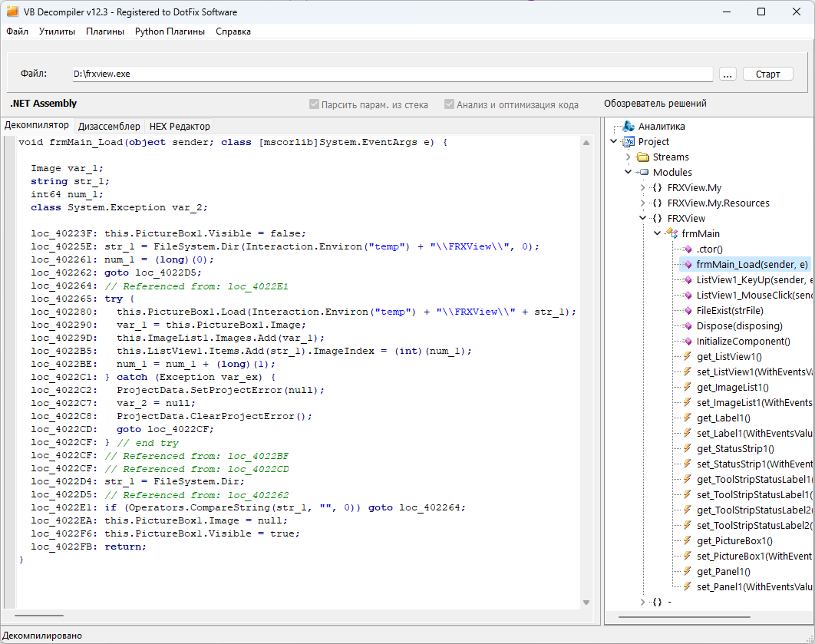The width and height of the screenshot is (815, 644).
Task: Click the 'Обозреватель решений' panel header
Action: [x=655, y=104]
